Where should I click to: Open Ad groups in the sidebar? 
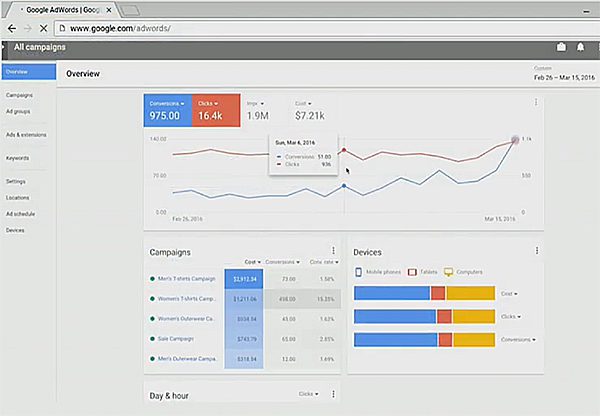pos(18,111)
